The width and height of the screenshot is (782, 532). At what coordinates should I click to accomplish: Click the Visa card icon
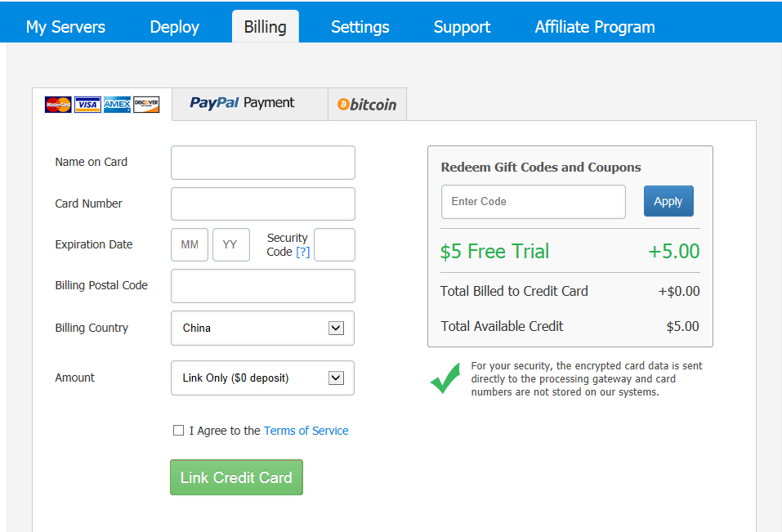click(87, 105)
